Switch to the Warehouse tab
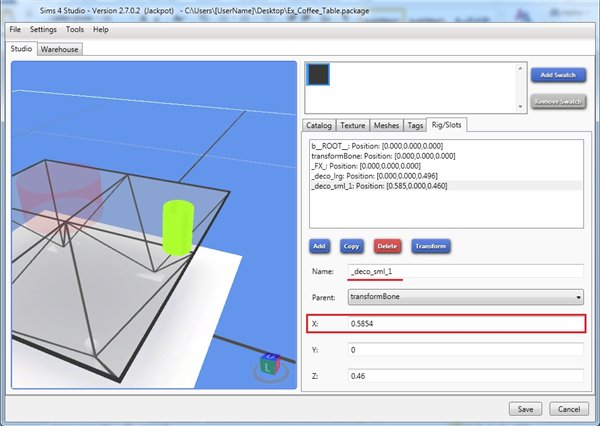Screen dimensions: 600x426 pos(59,49)
